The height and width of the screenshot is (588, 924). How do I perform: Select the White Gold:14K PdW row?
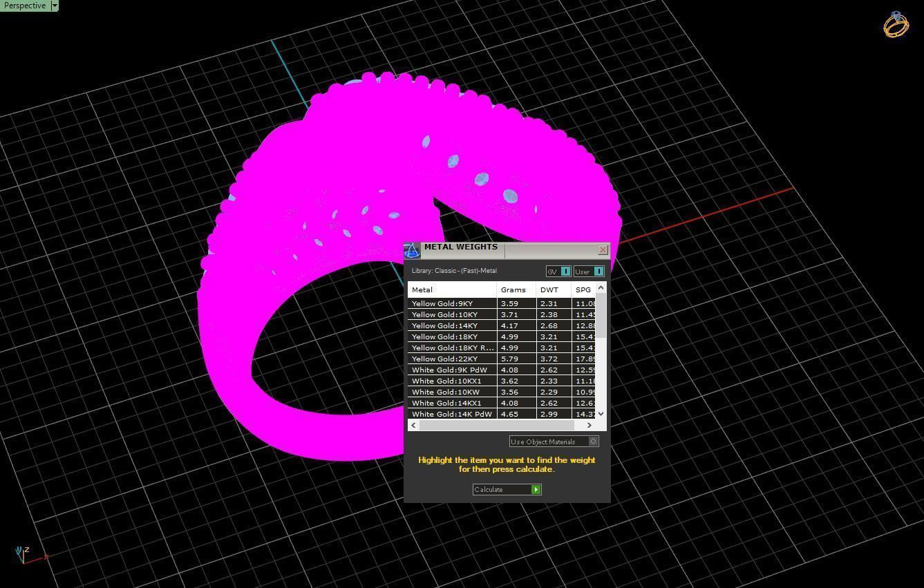point(502,414)
